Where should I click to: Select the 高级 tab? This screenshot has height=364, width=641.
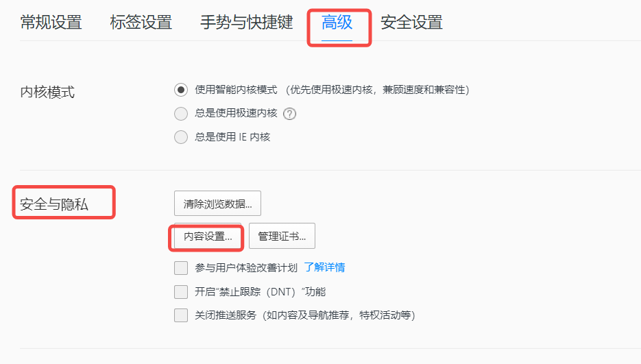click(337, 22)
